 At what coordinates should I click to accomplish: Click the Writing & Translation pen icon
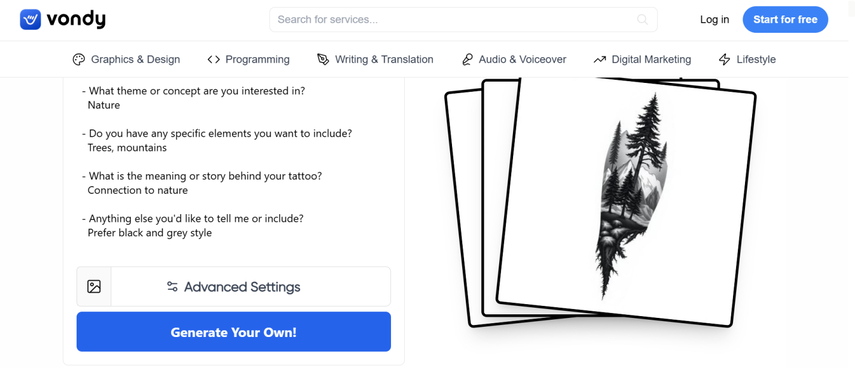(x=323, y=59)
